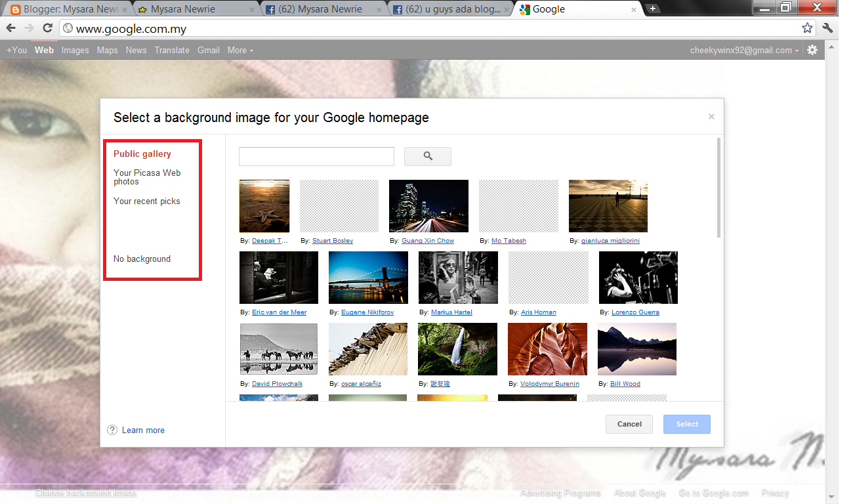Expand the Public gallery section
Screen dimensions: 853x504
[142, 154]
